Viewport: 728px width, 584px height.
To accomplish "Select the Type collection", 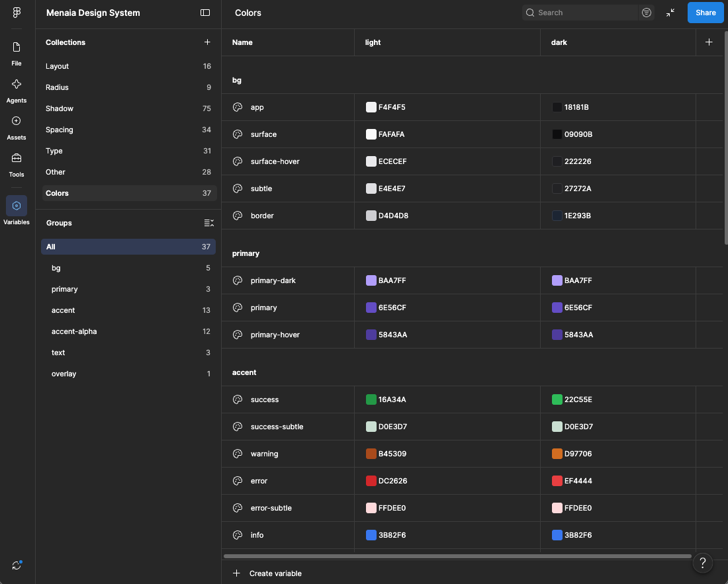I will point(128,151).
